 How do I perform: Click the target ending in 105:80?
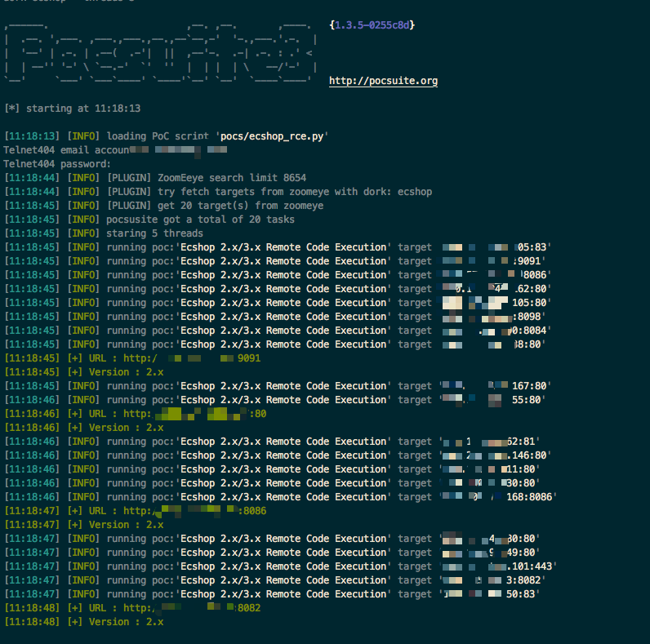495,303
